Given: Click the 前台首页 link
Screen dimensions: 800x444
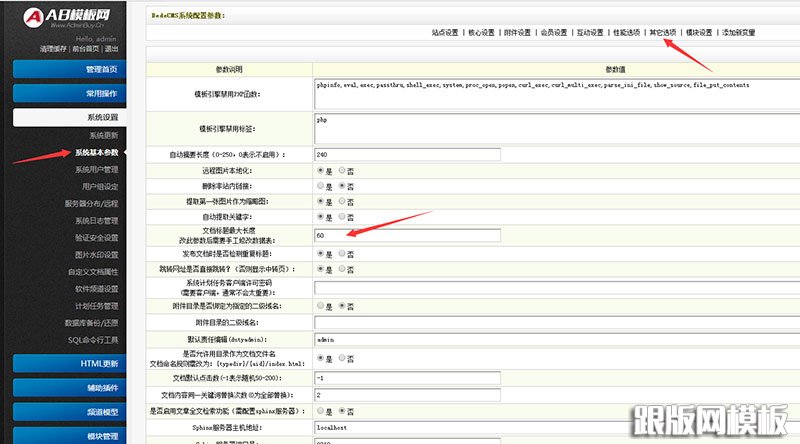Looking at the screenshot, I should click(x=85, y=49).
